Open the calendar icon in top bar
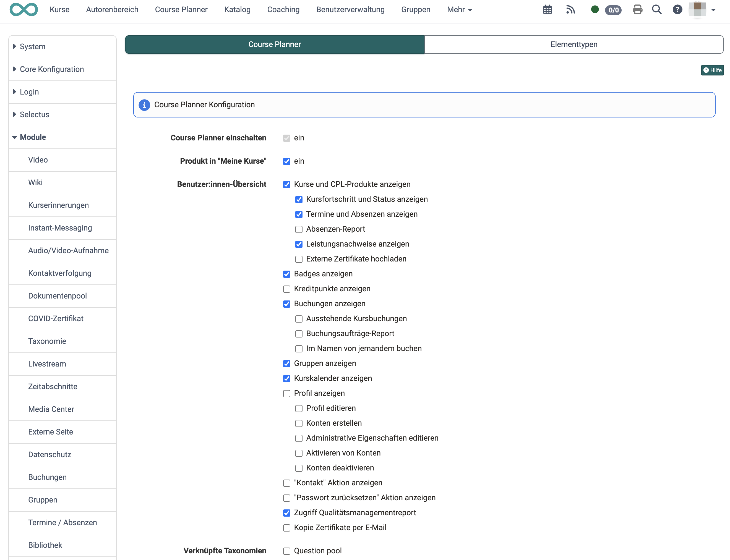Screen dimensions: 730x560 pos(547,10)
